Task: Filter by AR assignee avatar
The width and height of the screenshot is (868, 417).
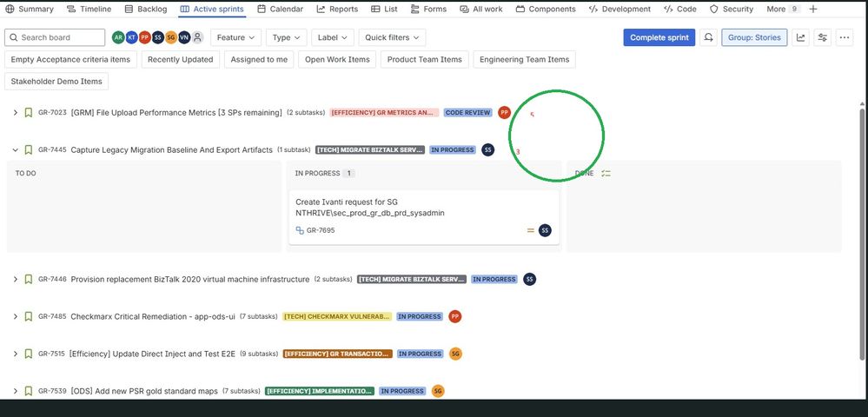Action: tap(118, 37)
